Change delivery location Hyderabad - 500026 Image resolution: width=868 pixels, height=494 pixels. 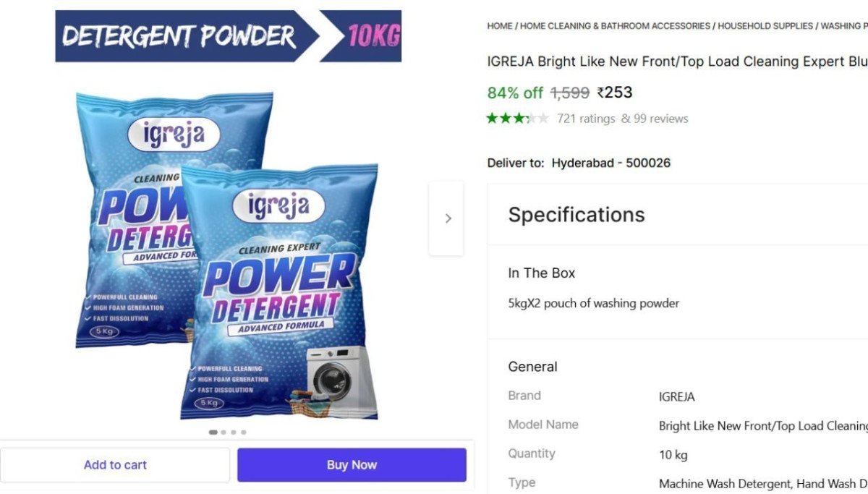click(x=611, y=163)
